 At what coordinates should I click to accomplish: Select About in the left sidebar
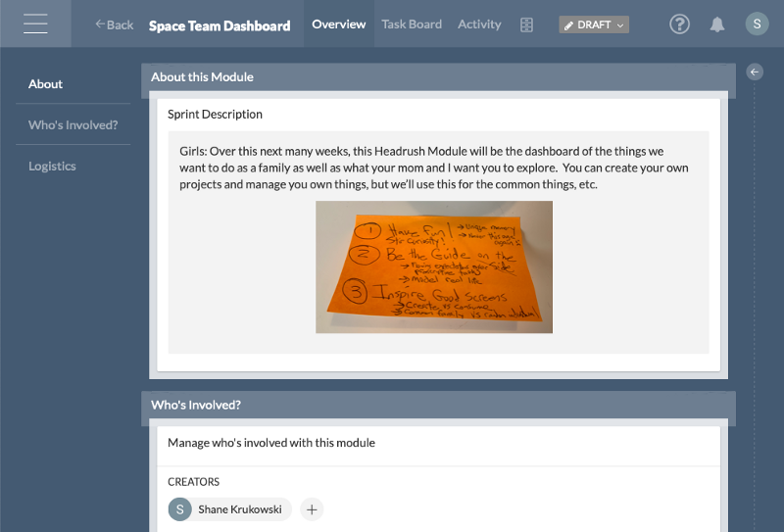[46, 84]
